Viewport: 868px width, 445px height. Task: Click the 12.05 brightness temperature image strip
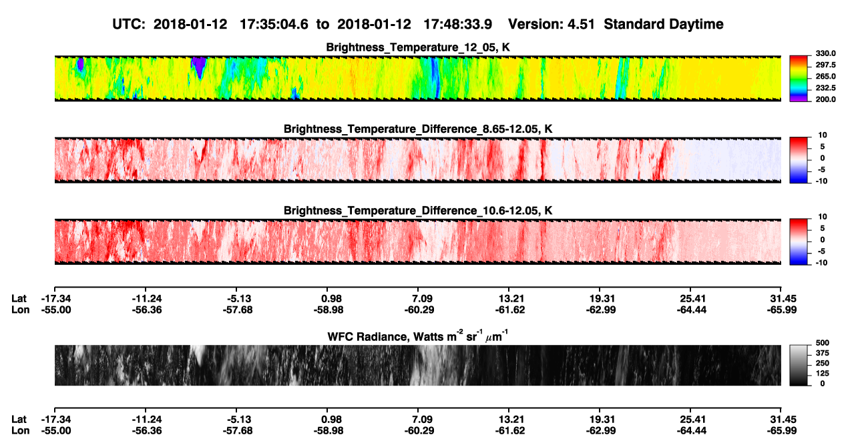pos(418,78)
